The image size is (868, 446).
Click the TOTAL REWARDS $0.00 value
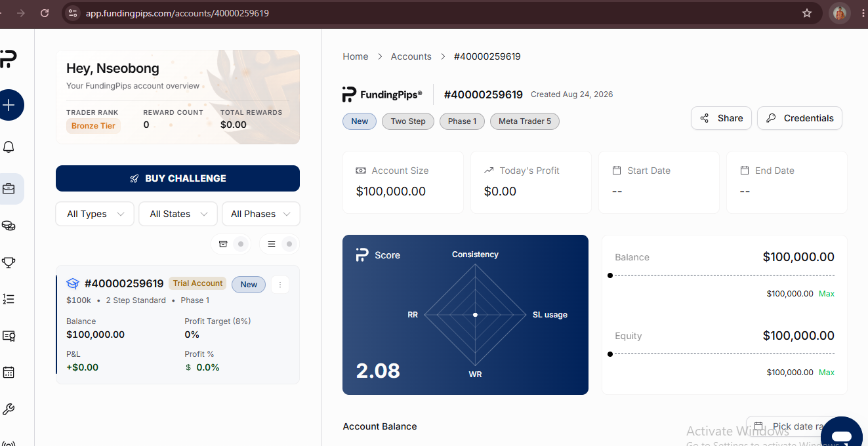pos(234,125)
